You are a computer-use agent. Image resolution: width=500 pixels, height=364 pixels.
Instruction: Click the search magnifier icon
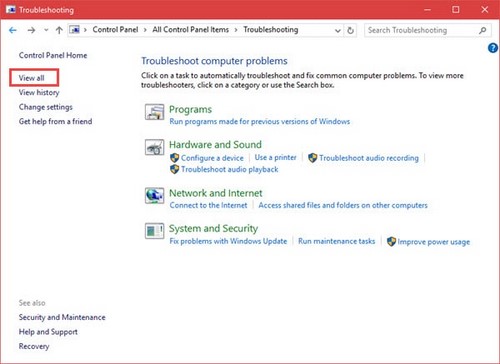coord(482,31)
